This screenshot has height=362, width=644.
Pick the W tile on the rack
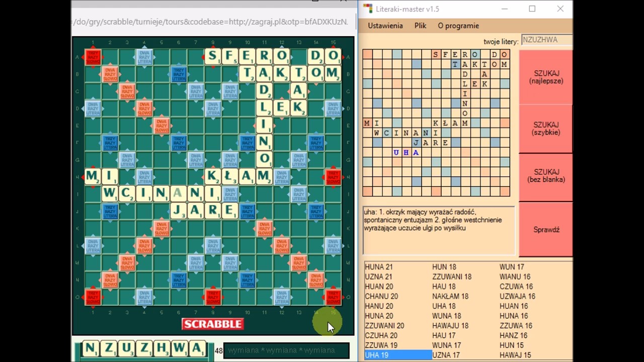point(180,348)
